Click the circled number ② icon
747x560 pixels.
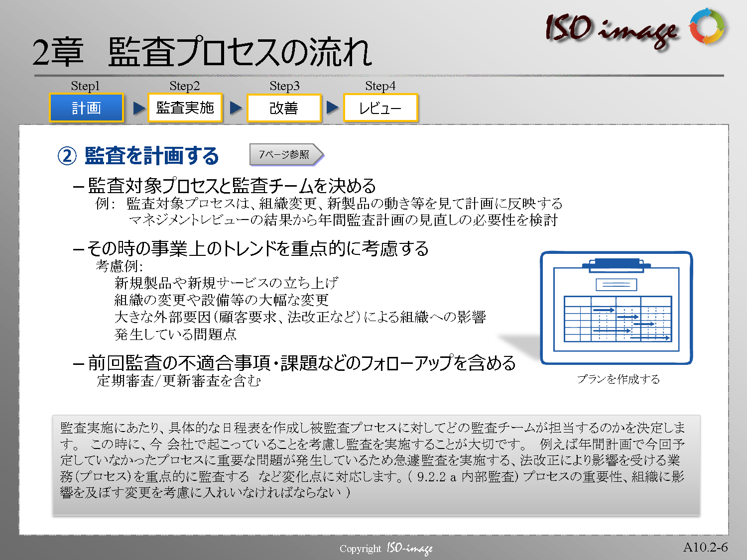tap(67, 156)
